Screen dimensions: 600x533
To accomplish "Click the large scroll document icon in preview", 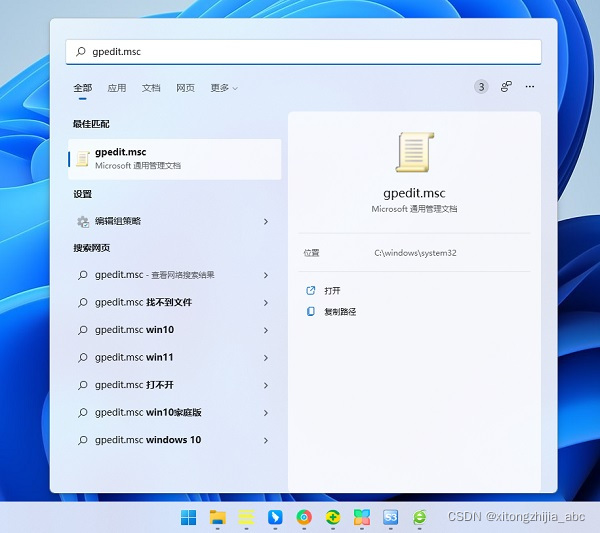I will coord(415,152).
